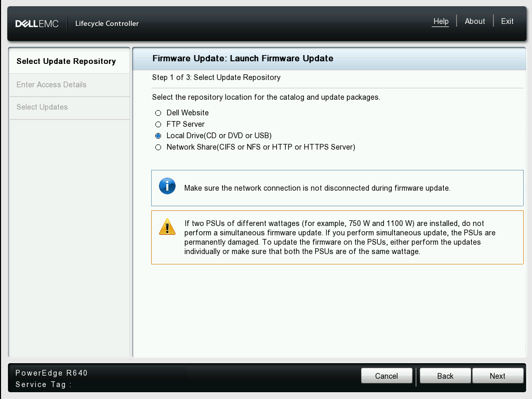Select the Dell Website repository option
The height and width of the screenshot is (399, 532).
pyautogui.click(x=158, y=113)
